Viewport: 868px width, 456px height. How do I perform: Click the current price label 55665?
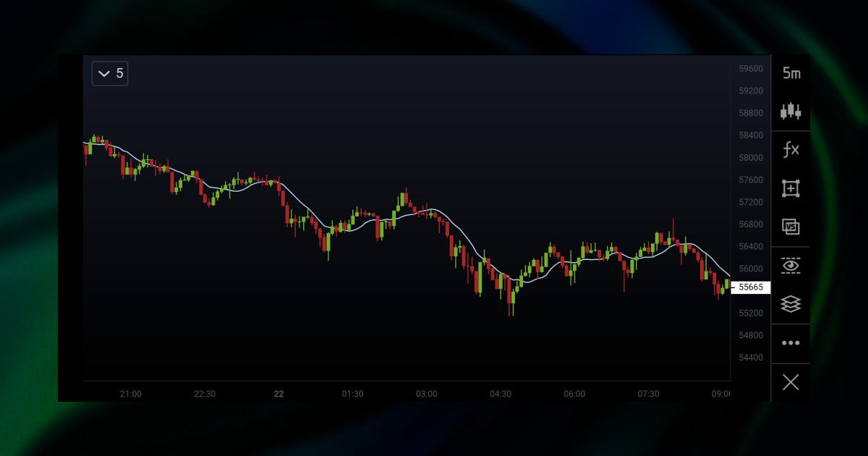pyautogui.click(x=752, y=287)
